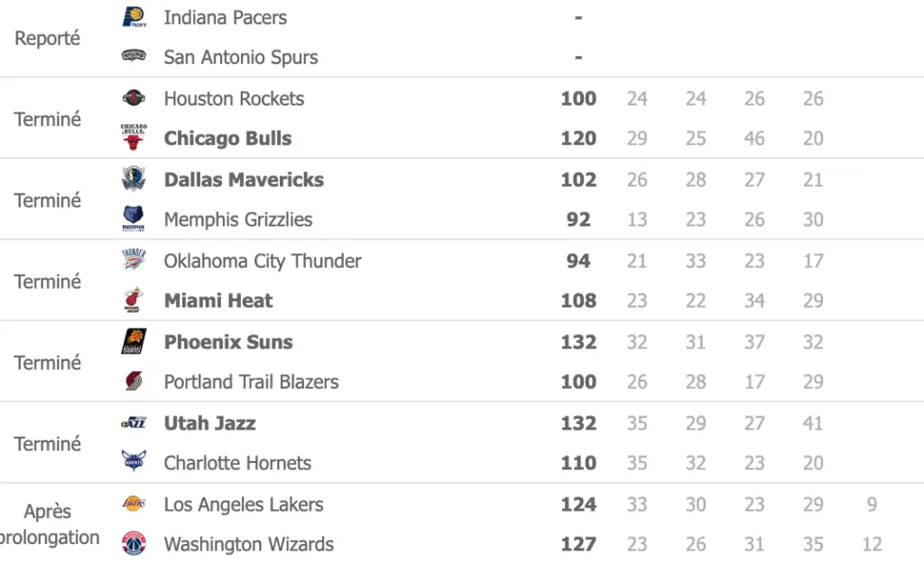This screenshot has height=563, width=924.
Task: Select the Washington Wizards team name
Action: coord(248,545)
